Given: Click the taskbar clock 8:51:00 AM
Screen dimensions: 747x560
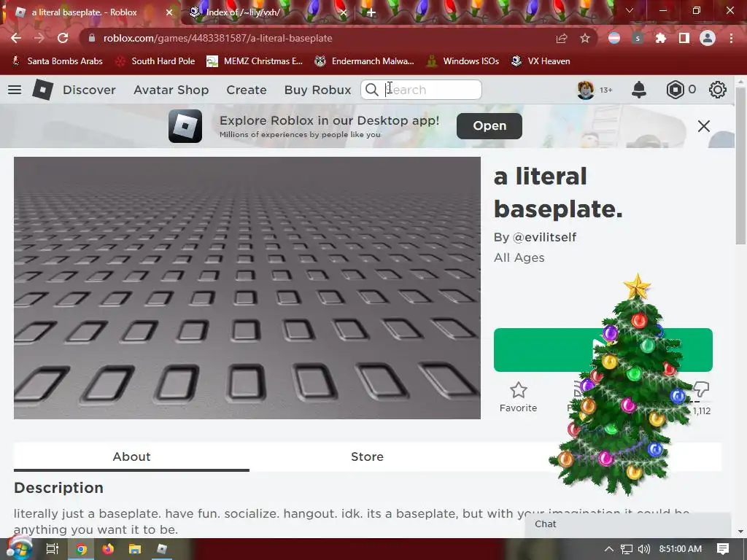Looking at the screenshot, I should tap(681, 549).
